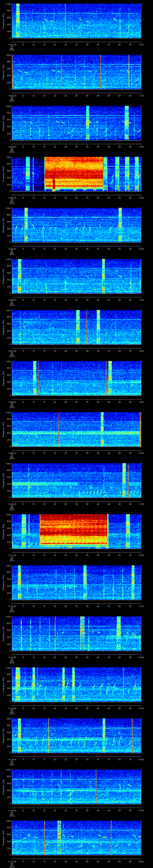The height and width of the screenshot is (868, 153).
Task: Click the 6:17:00 start time label
Action: tap(12, 861)
